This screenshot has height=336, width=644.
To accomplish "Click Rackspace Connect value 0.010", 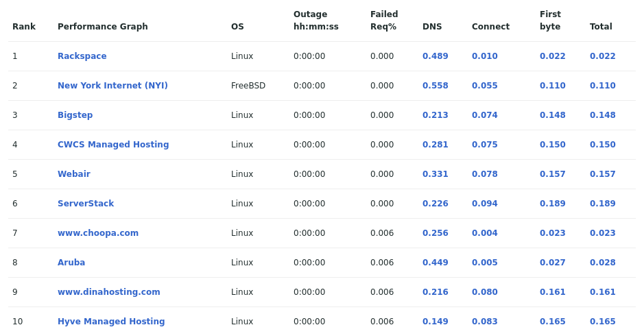I will [485, 56].
